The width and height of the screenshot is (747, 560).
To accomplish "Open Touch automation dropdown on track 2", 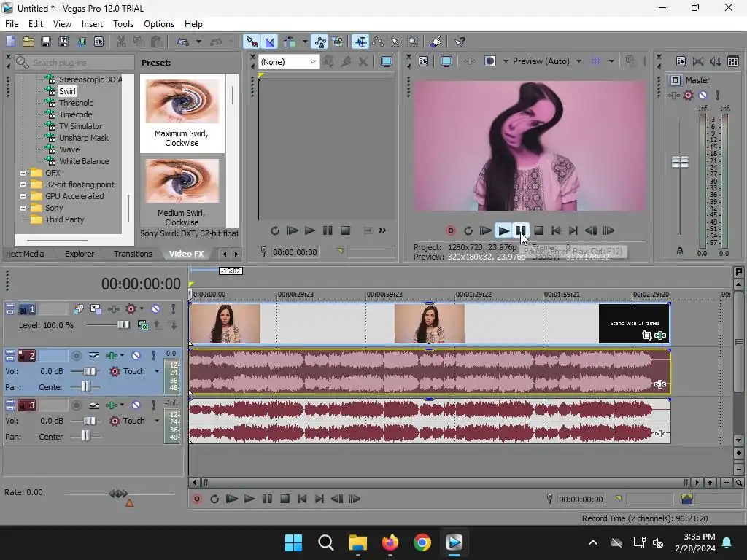I will click(x=157, y=371).
